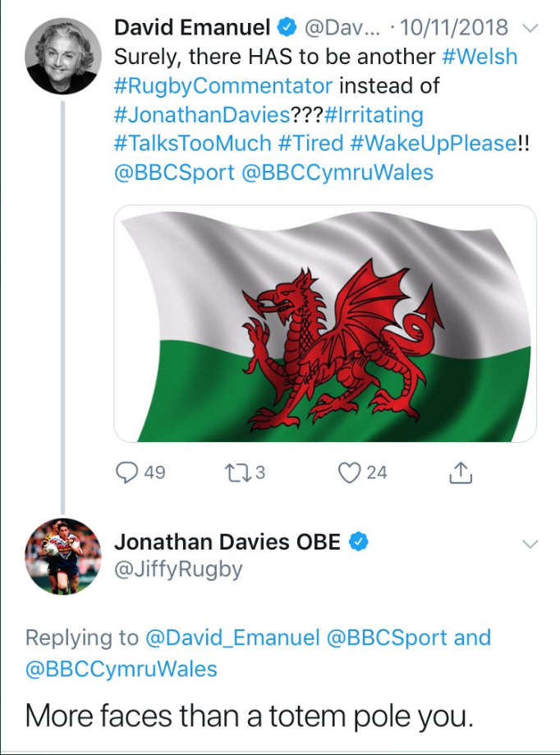Open the #RugbyCommentator hashtag
This screenshot has height=755, width=560.
point(223,86)
